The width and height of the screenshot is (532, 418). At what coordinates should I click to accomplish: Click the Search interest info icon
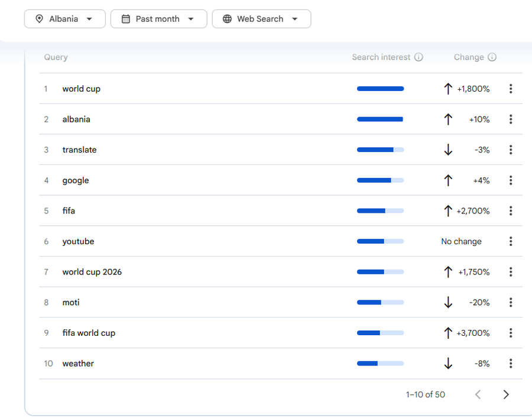coord(419,57)
